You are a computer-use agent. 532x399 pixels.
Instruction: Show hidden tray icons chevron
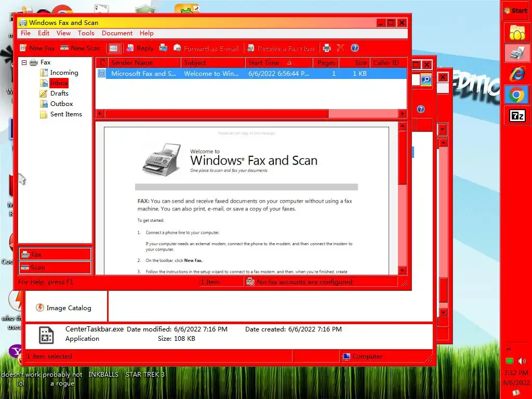(509, 349)
